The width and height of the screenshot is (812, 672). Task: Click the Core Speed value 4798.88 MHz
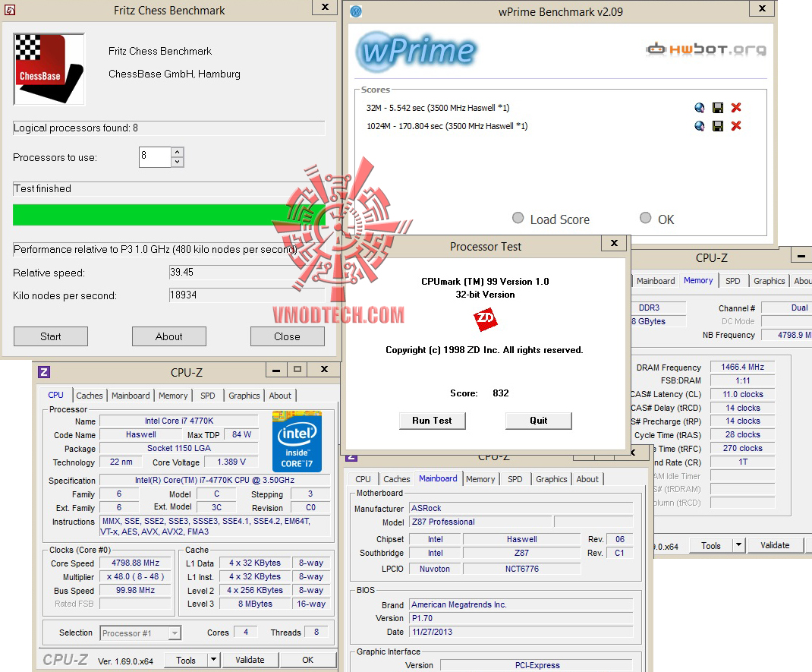(x=135, y=563)
